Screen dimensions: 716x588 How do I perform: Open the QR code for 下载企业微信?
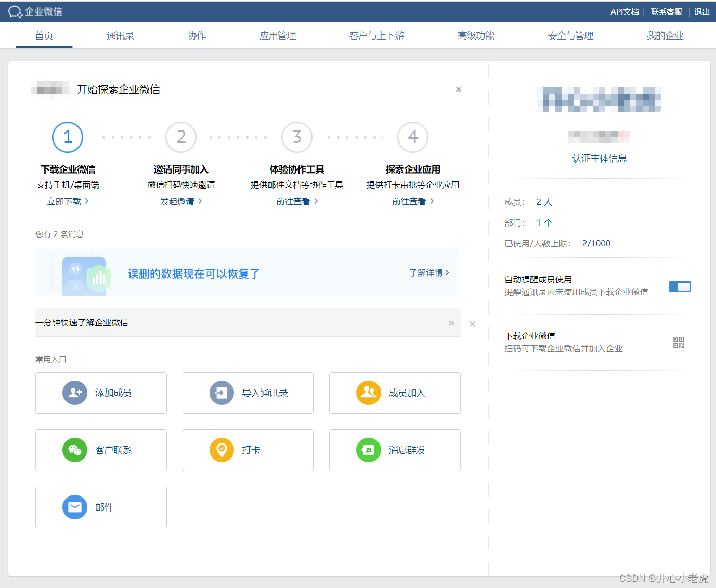pyautogui.click(x=678, y=342)
